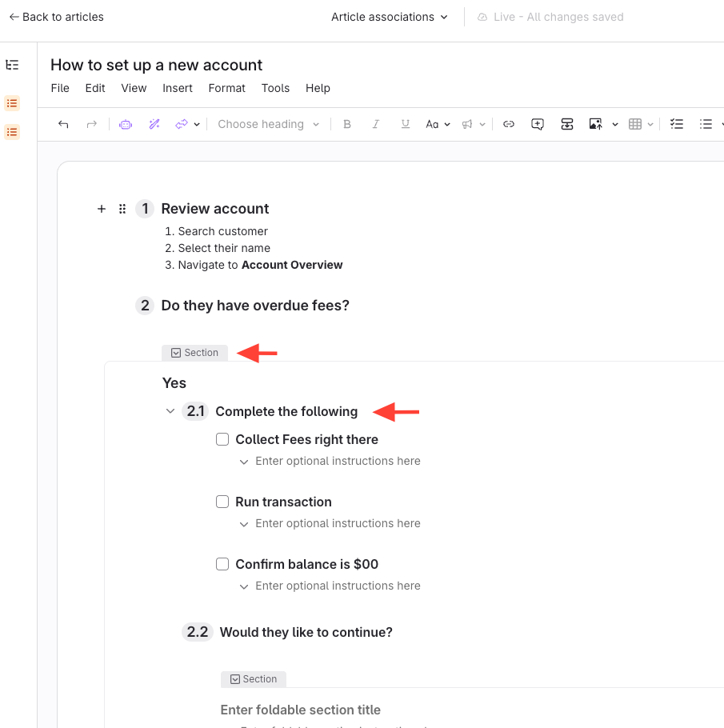Screen dimensions: 724x728
Task: Click the undo arrow in the toolbar
Action: pos(64,124)
